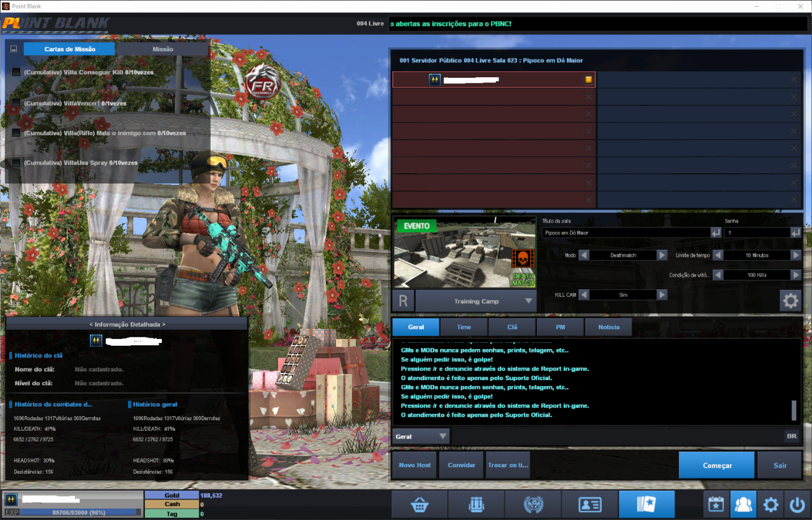Click the chat scrollbar handle
Image resolution: width=812 pixels, height=520 pixels.
(794, 410)
